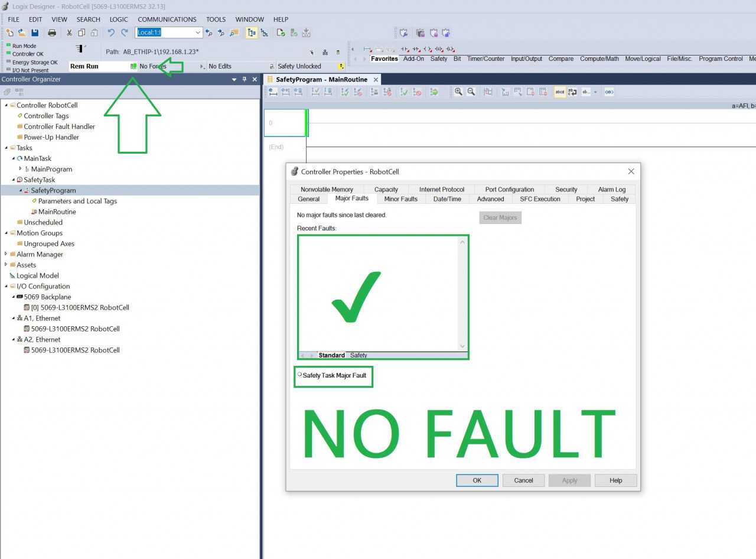Switch to the Safety tab in Controller Properties
The height and width of the screenshot is (559, 756).
[620, 199]
